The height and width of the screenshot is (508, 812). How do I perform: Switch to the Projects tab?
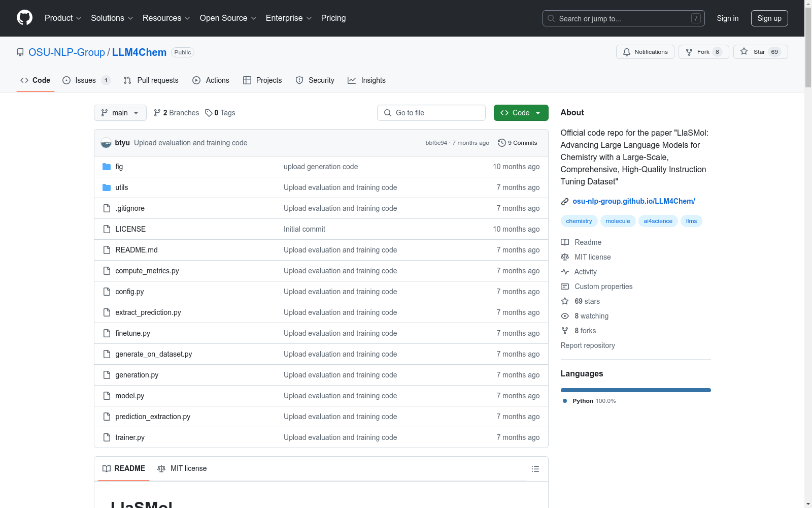pyautogui.click(x=262, y=80)
